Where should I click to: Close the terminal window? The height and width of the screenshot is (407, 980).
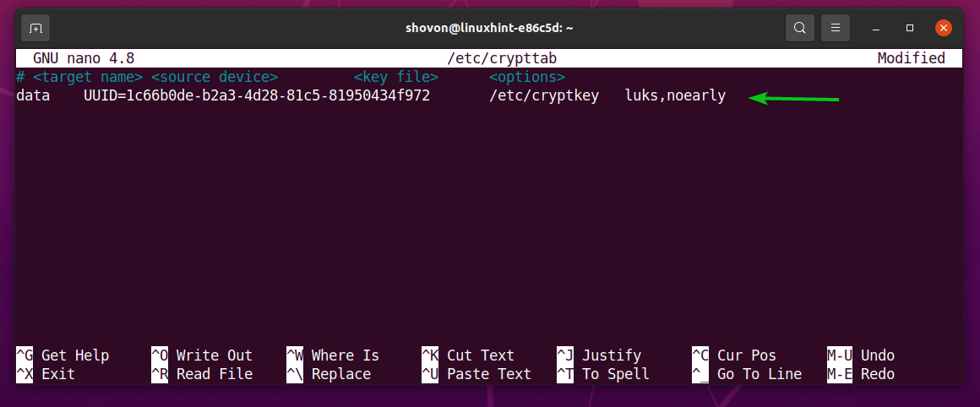point(944,28)
